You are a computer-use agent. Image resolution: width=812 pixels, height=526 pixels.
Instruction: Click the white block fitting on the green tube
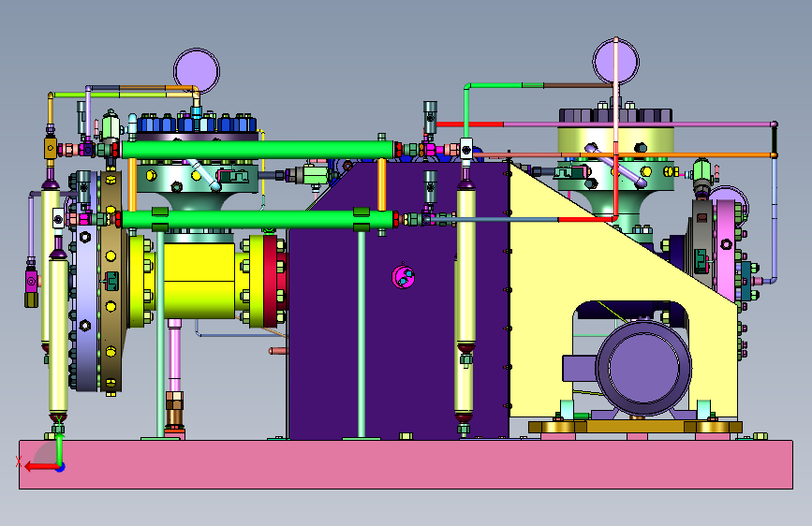[x=466, y=150]
